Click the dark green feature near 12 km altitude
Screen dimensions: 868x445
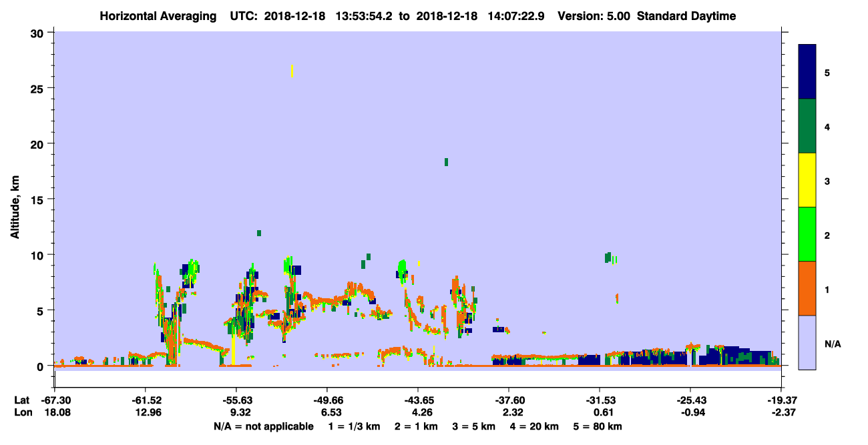click(x=259, y=233)
